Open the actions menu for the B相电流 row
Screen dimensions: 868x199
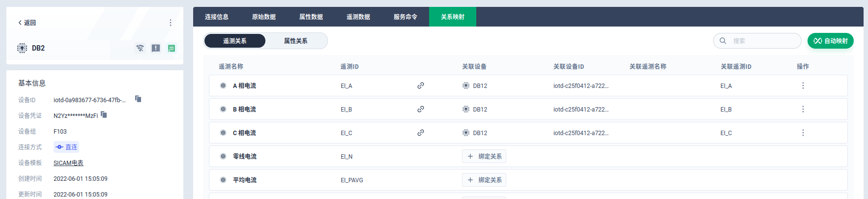click(803, 109)
